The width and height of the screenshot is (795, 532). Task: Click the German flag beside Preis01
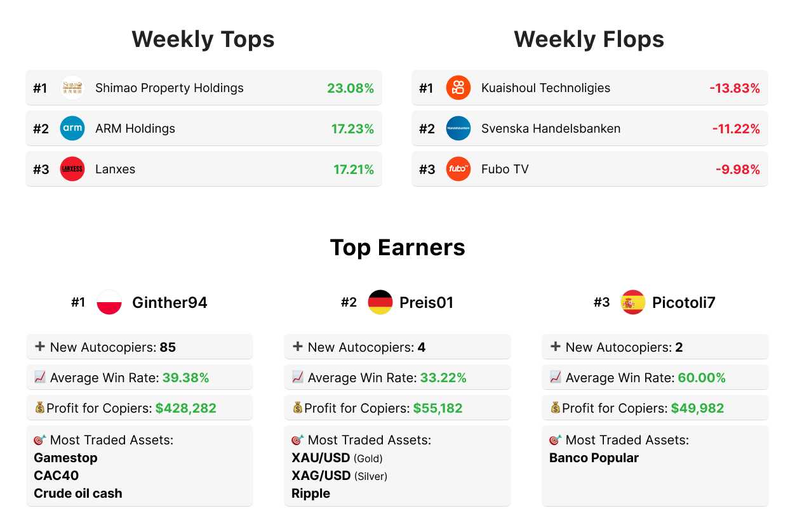380,302
